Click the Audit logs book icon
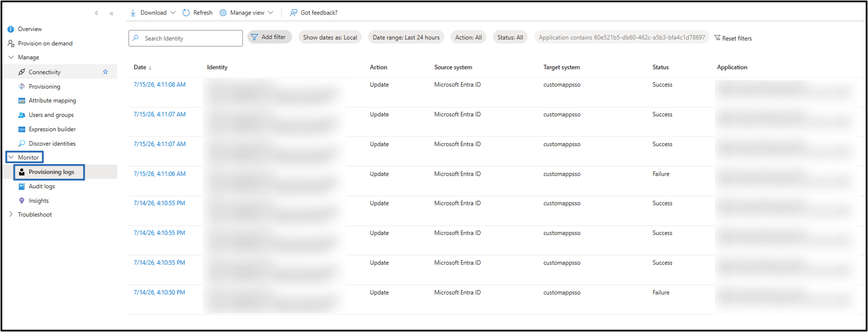Image resolution: width=868 pixels, height=332 pixels. 22,186
